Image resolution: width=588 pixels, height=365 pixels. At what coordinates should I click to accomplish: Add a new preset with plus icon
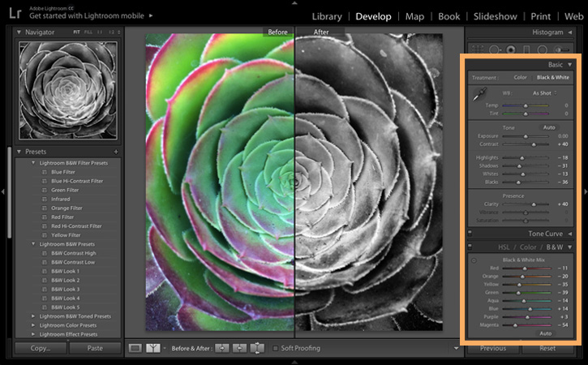coord(116,152)
